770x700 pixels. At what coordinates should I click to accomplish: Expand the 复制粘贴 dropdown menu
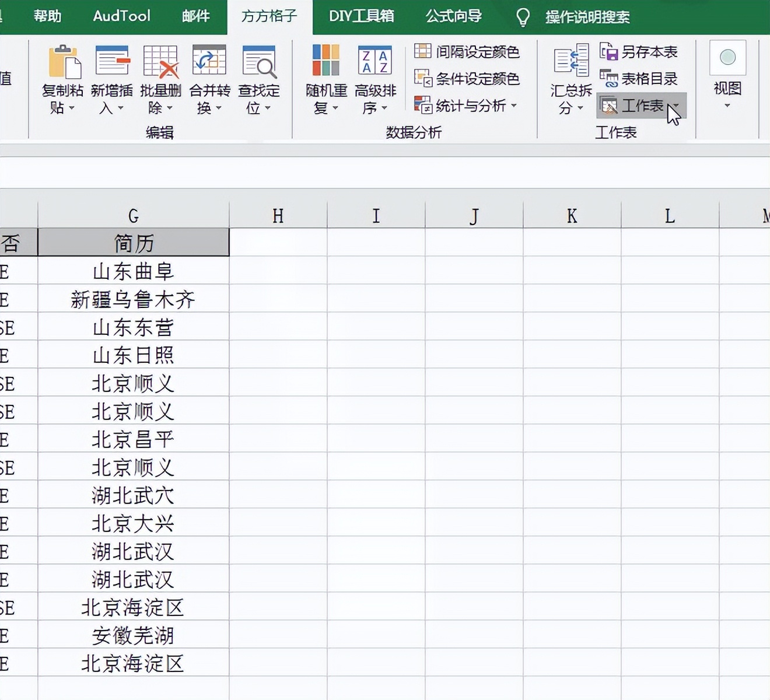tap(72, 108)
